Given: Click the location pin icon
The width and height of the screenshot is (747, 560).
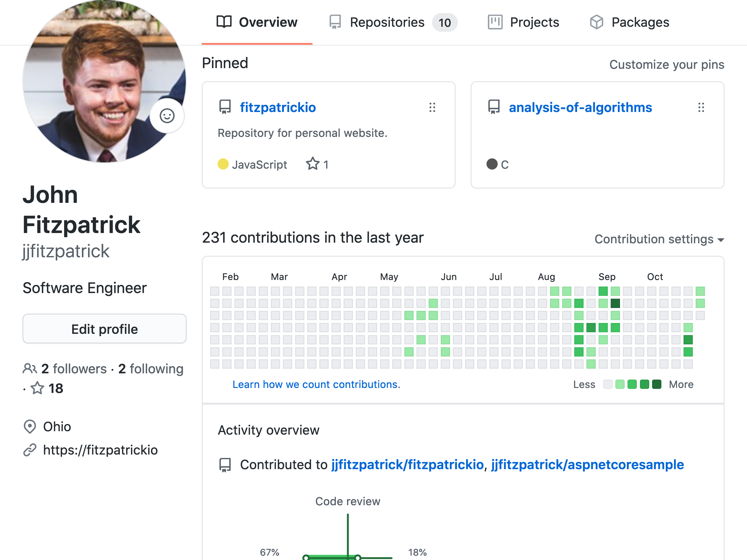Looking at the screenshot, I should [30, 427].
